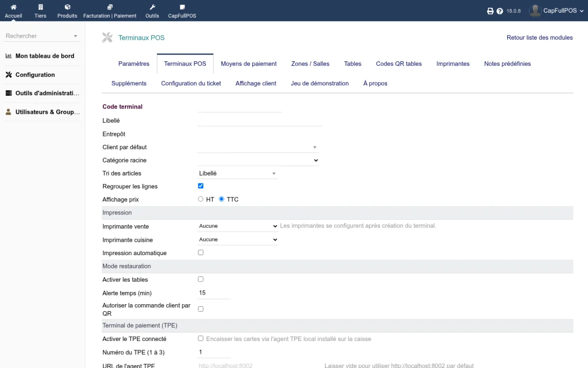Select the TTC price display radio
Screen dimensions: 588x368
pos(221,199)
